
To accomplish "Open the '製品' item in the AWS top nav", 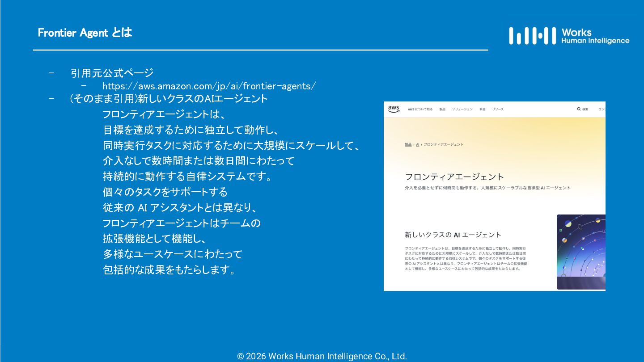I will pos(442,109).
